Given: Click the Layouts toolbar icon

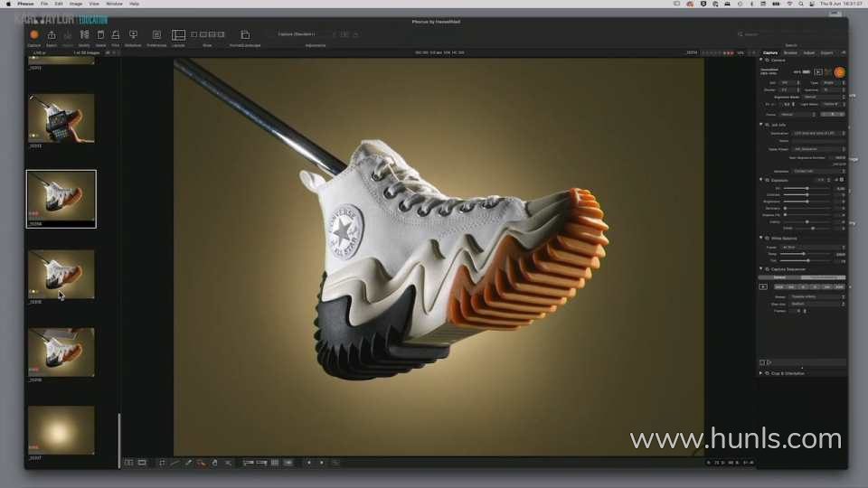Looking at the screenshot, I should click(x=178, y=35).
